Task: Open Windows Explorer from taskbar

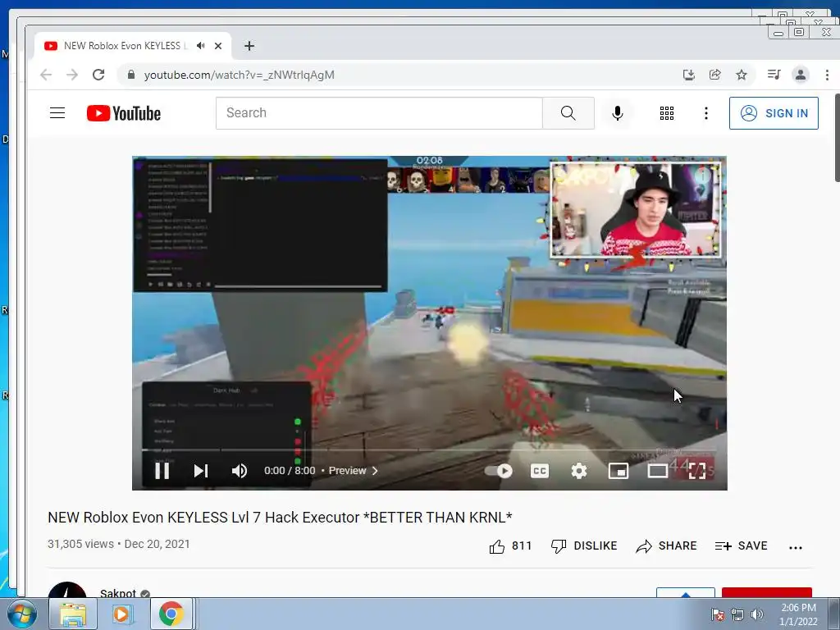Action: point(73,614)
